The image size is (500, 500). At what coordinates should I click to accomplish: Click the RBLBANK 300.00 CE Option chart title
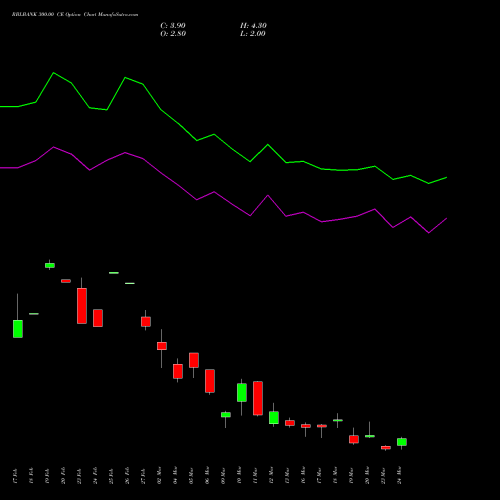75,15
